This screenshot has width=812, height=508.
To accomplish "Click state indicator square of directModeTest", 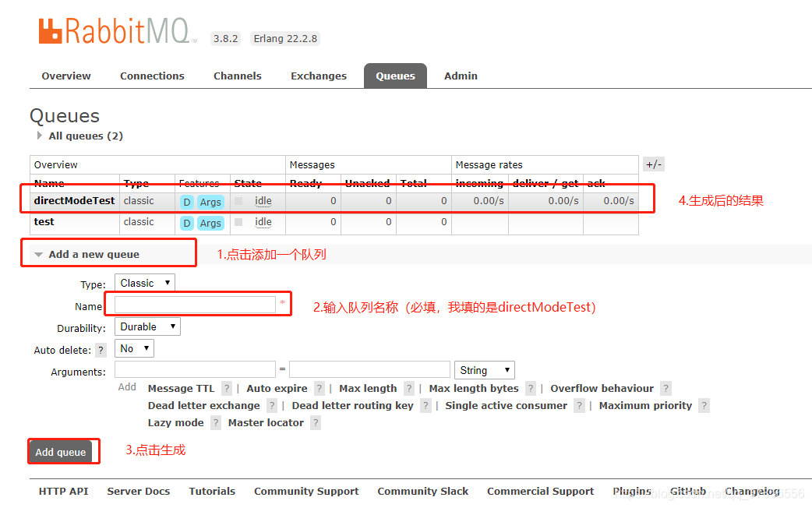I will pos(238,201).
